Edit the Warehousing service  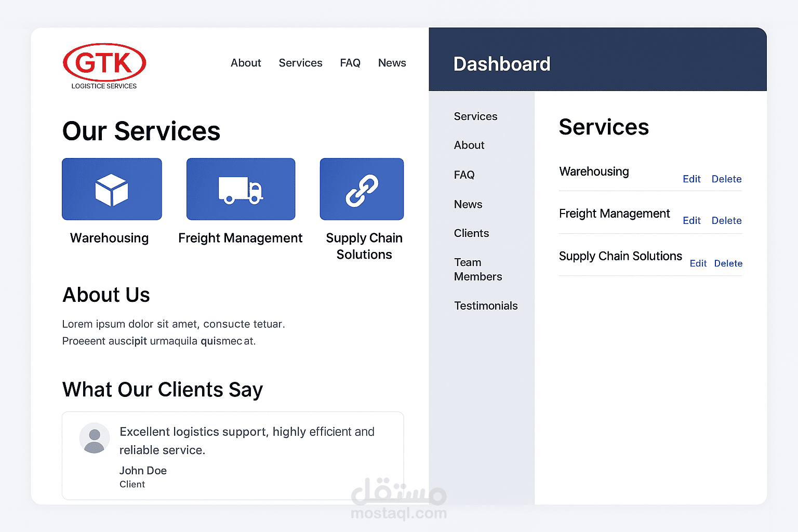(691, 179)
